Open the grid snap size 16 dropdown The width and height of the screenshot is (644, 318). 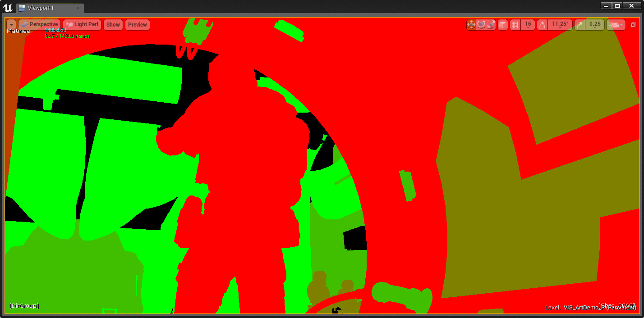point(527,25)
